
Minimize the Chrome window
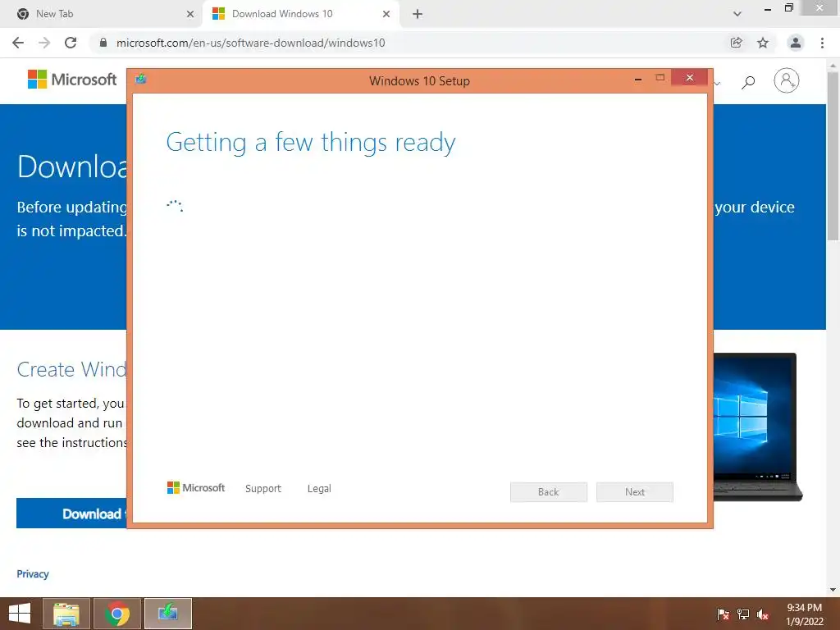tap(768, 9)
